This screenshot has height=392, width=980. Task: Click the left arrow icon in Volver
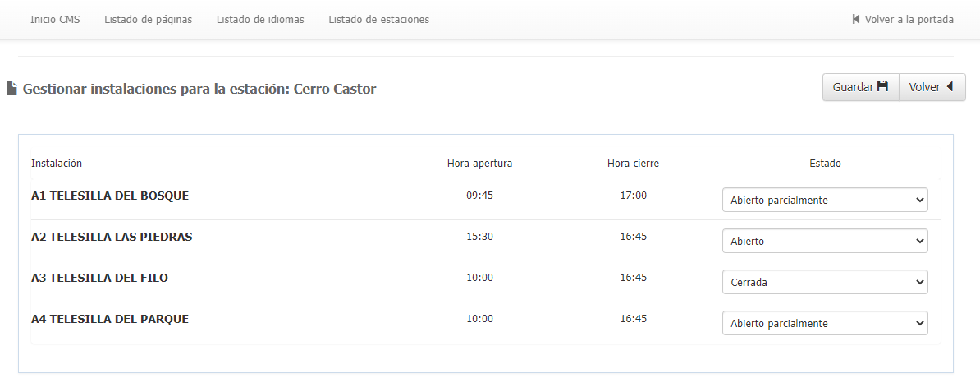(x=950, y=87)
